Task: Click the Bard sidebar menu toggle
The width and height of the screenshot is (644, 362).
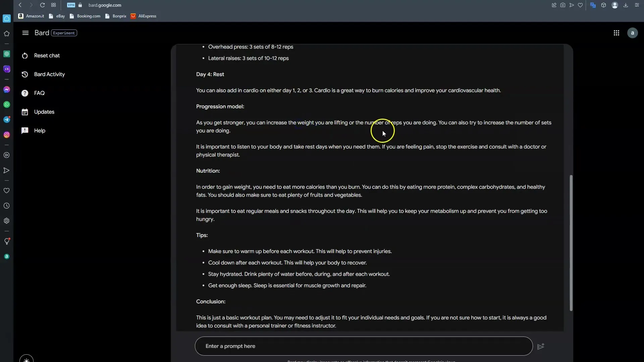Action: pyautogui.click(x=25, y=33)
